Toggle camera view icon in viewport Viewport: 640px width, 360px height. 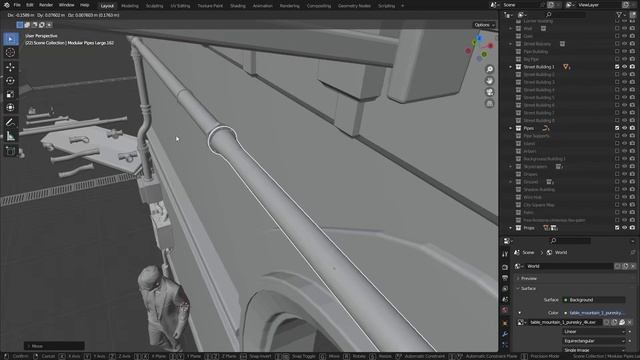point(489,92)
